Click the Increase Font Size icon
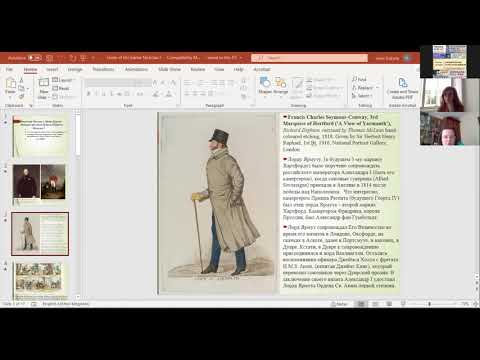 [155, 82]
